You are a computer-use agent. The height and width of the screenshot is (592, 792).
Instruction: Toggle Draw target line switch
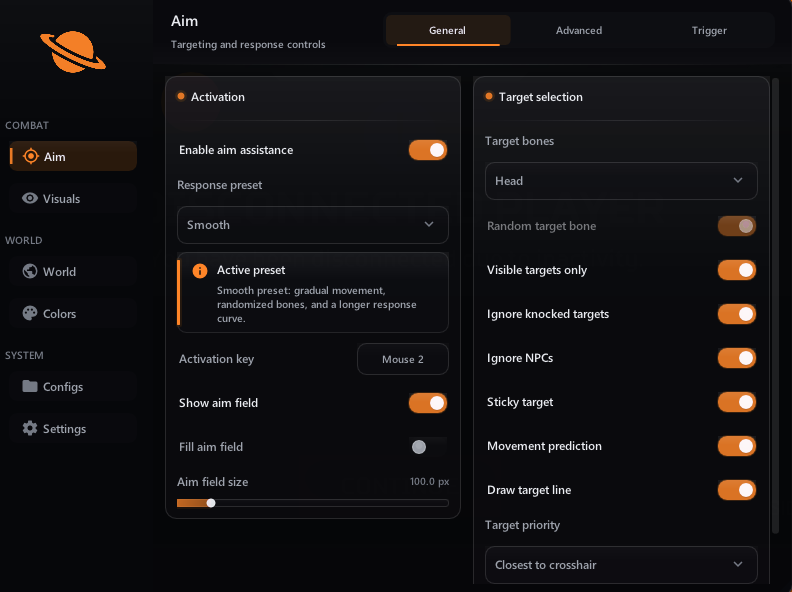click(x=737, y=490)
